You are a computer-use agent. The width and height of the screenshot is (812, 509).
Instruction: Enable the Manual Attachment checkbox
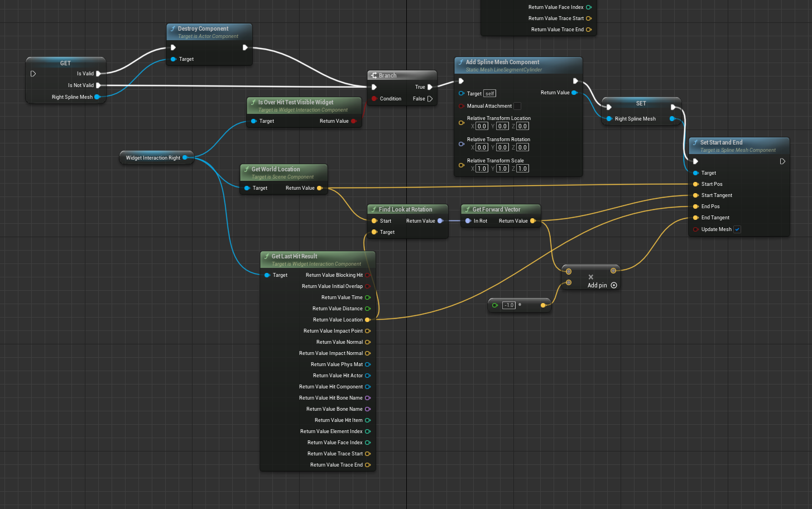coord(517,106)
